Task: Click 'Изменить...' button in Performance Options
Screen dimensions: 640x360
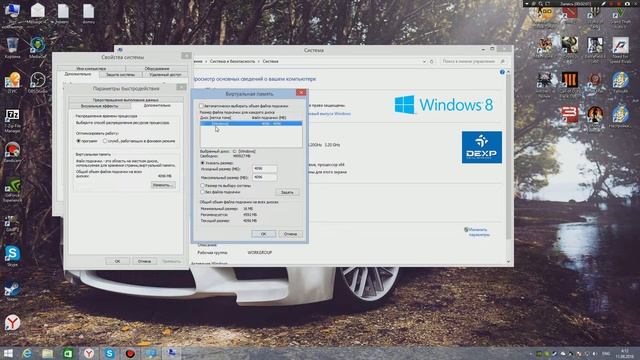Action: 163,185
